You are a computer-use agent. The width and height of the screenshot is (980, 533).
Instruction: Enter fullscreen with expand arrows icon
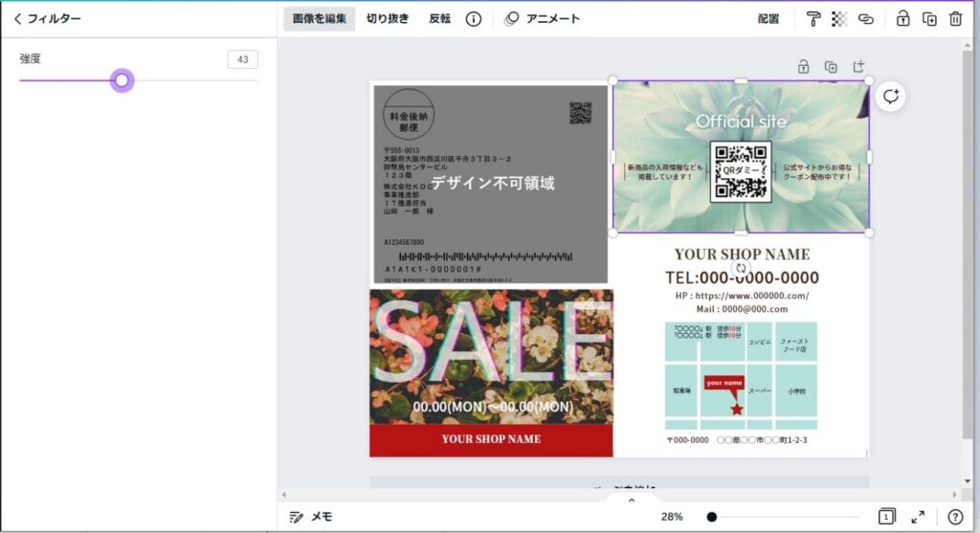tap(918, 517)
